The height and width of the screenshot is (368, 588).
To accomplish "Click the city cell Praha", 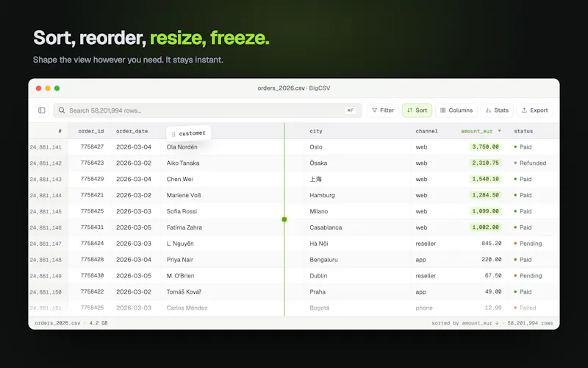I will click(x=318, y=291).
